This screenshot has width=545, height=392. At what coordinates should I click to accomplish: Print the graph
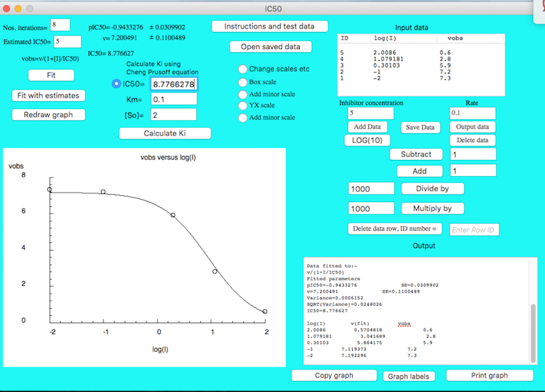point(489,376)
